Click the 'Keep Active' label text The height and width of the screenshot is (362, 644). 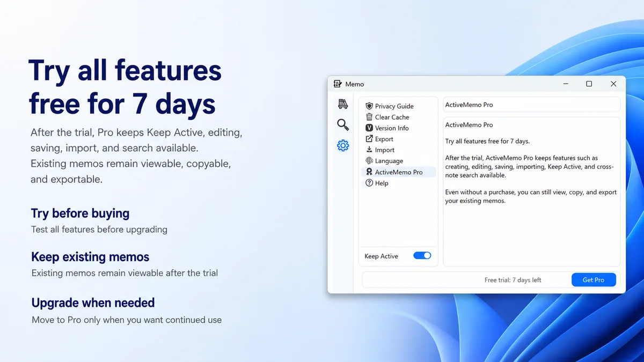pos(381,256)
